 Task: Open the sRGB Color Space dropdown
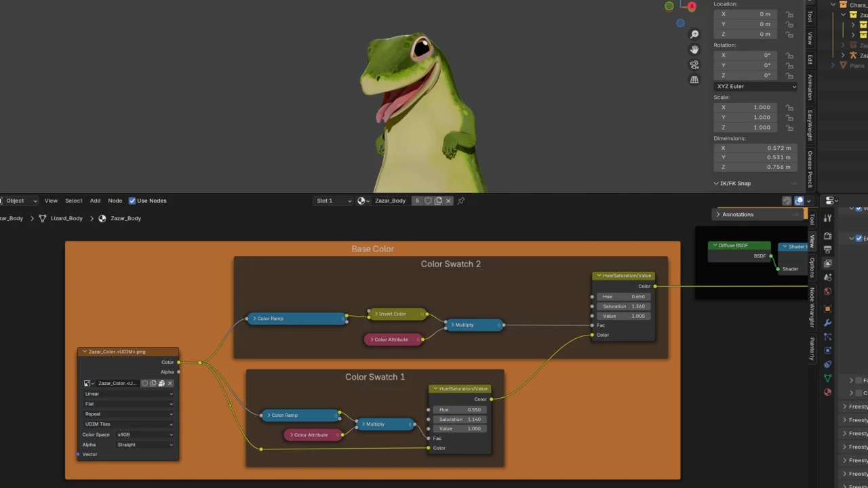pyautogui.click(x=145, y=434)
